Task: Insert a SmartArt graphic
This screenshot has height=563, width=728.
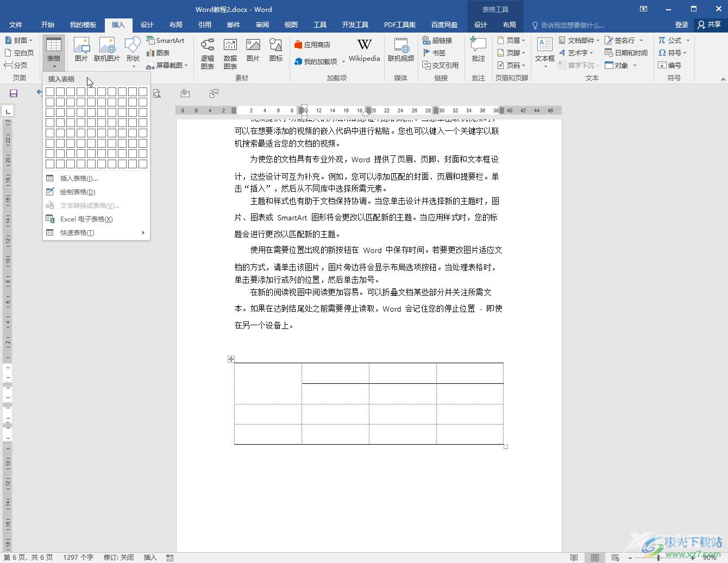Action: coord(165,40)
